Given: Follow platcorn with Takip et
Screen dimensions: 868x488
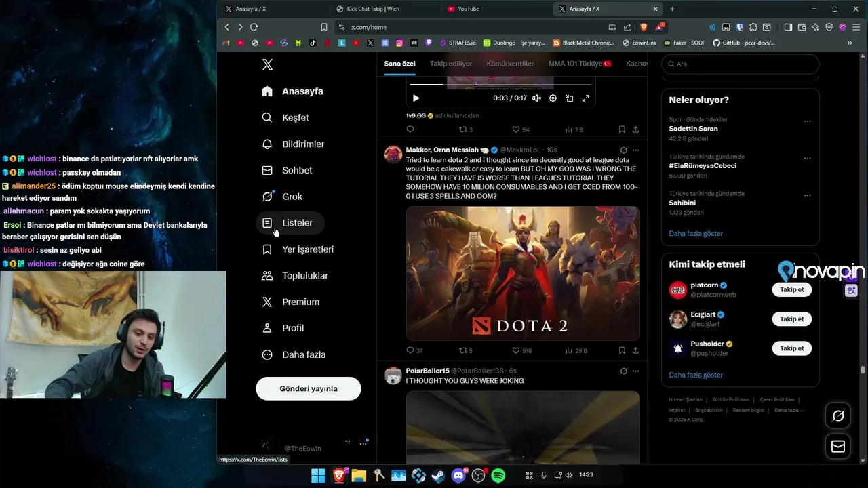Looking at the screenshot, I should (x=791, y=289).
